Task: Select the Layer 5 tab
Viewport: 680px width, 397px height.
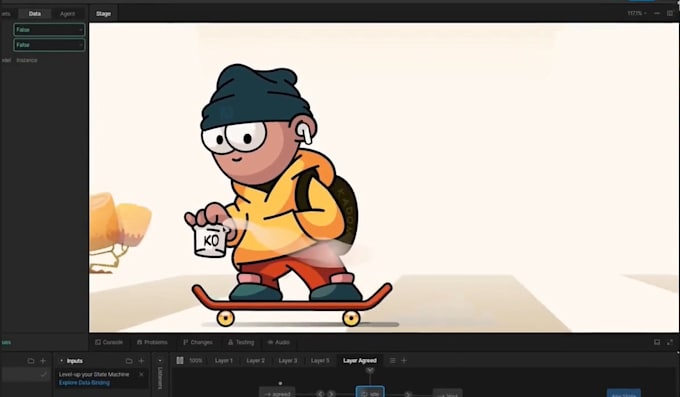Action: click(320, 361)
